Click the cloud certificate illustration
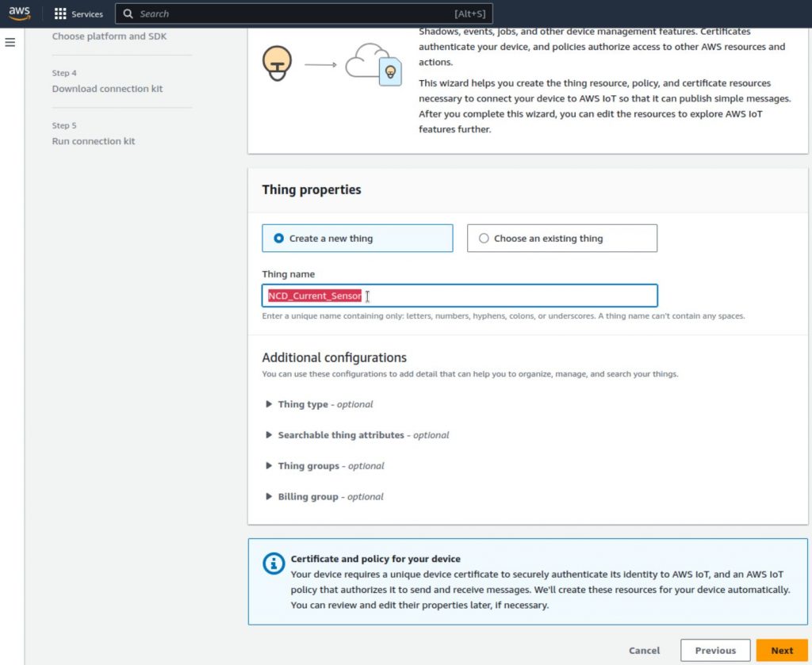This screenshot has height=665, width=812. 374,64
